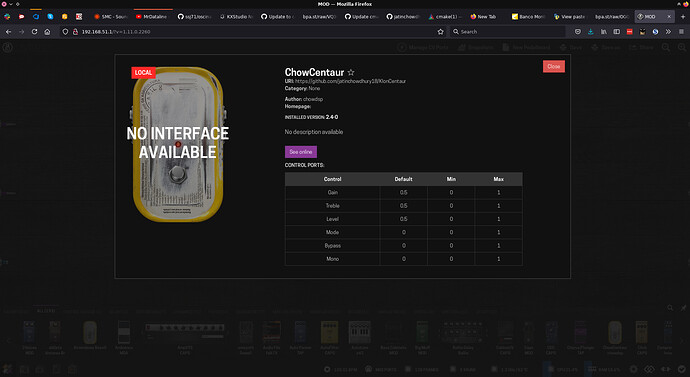Open the See online page
The height and width of the screenshot is (377, 690).
click(x=301, y=152)
